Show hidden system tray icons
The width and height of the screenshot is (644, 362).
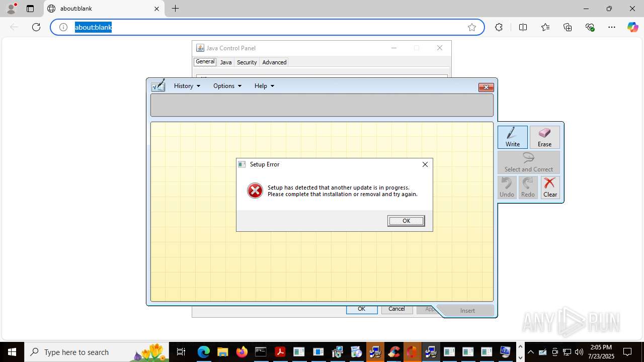[x=530, y=352]
